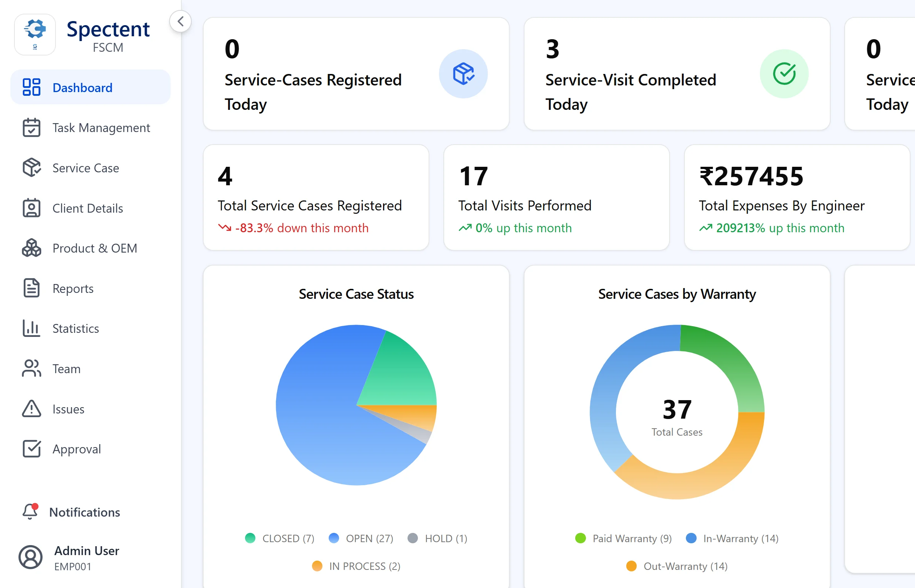Open the Product & OEM blocks icon
The height and width of the screenshot is (588, 915).
31,248
